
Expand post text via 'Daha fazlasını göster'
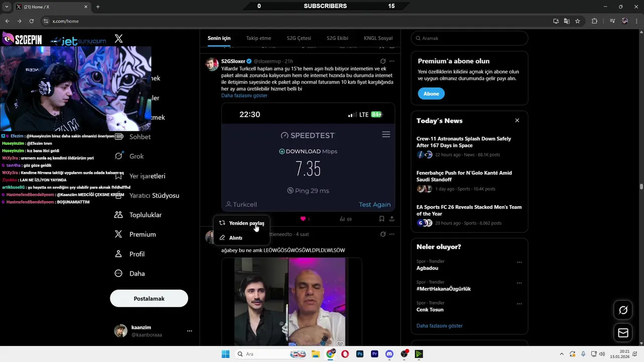point(244,96)
